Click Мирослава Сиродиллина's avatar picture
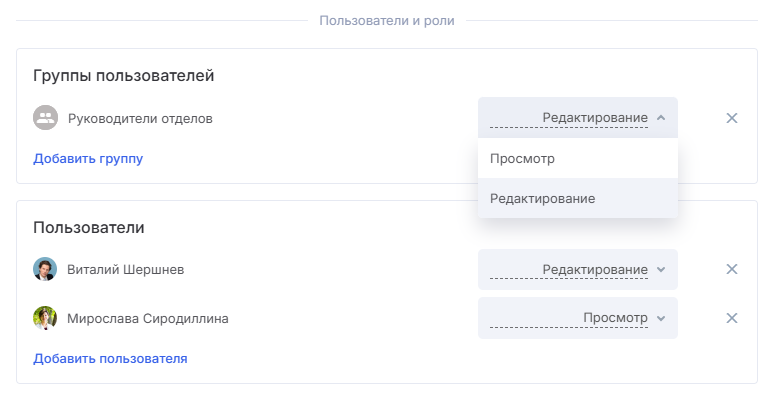Image resolution: width=776 pixels, height=409 pixels. pos(45,318)
